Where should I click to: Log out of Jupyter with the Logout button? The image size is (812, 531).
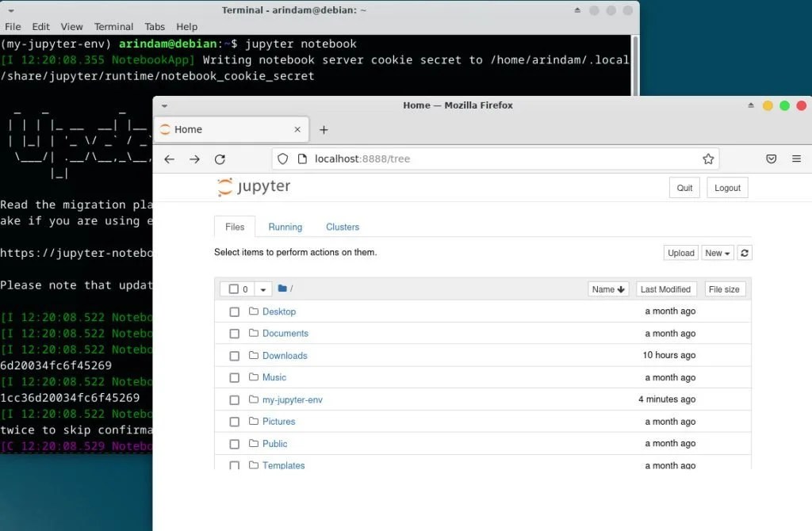point(726,187)
